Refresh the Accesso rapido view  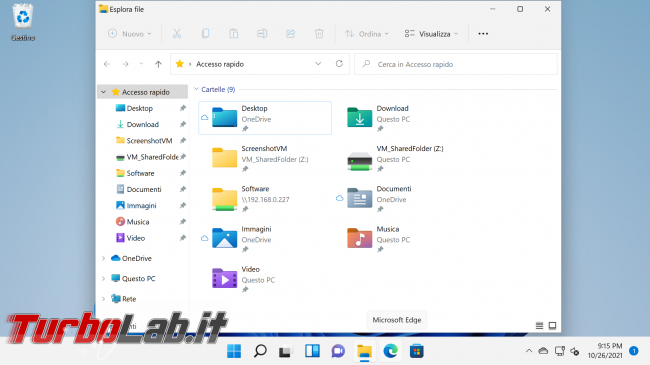click(x=339, y=64)
